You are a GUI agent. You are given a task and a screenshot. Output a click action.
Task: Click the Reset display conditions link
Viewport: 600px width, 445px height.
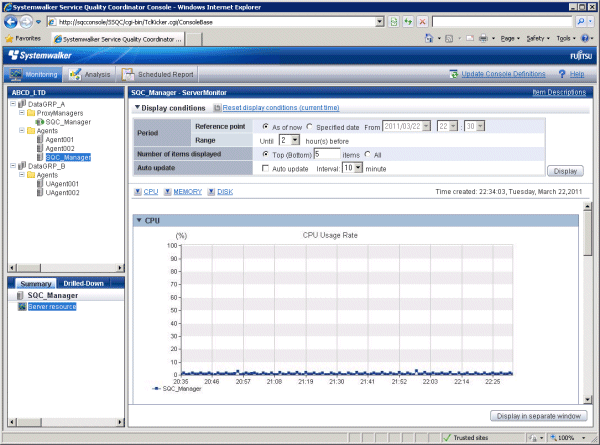281,108
